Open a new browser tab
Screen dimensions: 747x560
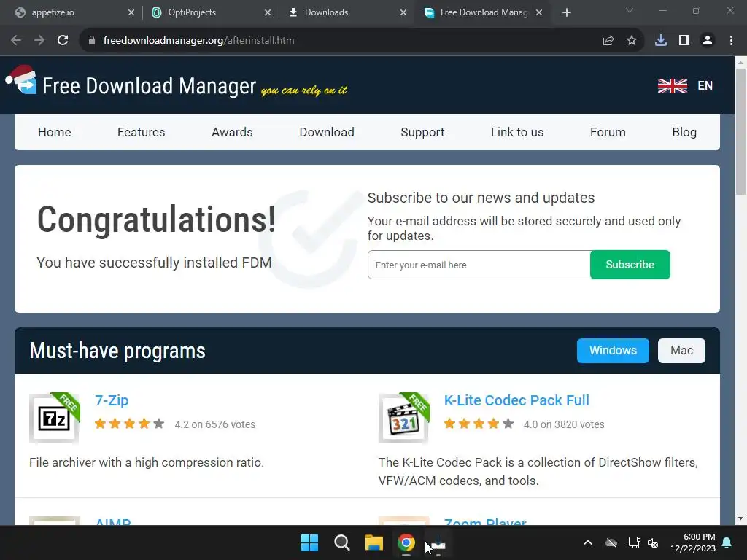coord(566,13)
